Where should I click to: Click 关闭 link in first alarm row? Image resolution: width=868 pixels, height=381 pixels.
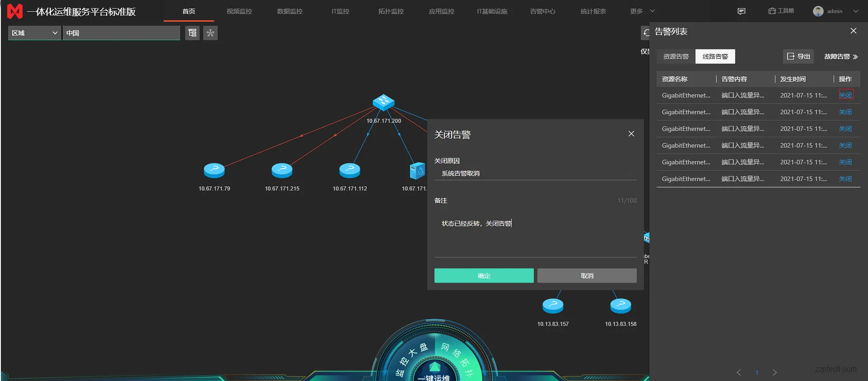point(845,95)
